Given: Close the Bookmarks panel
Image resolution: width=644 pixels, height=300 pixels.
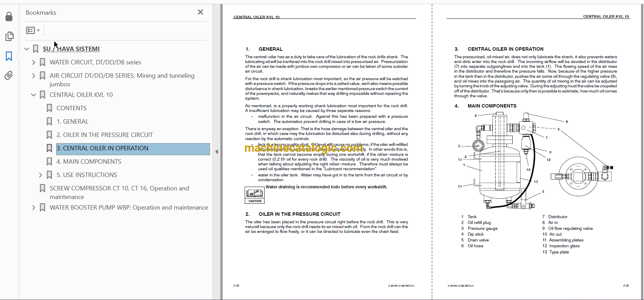Looking at the screenshot, I should coord(201,12).
